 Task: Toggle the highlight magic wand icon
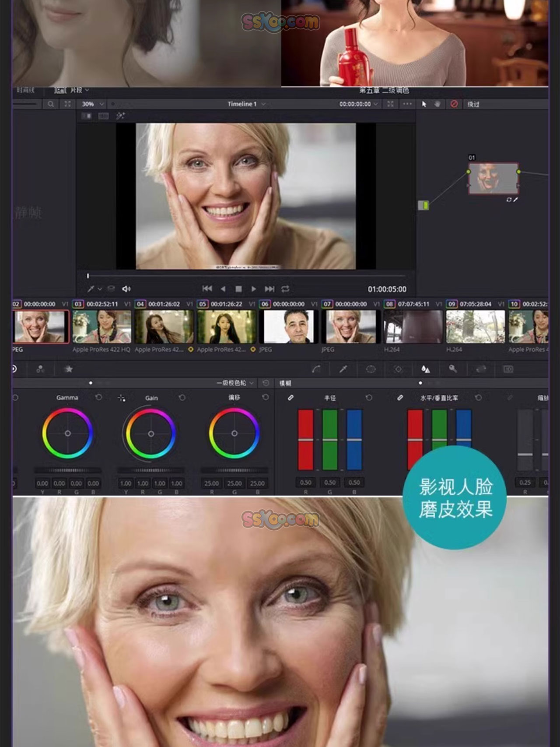click(120, 116)
